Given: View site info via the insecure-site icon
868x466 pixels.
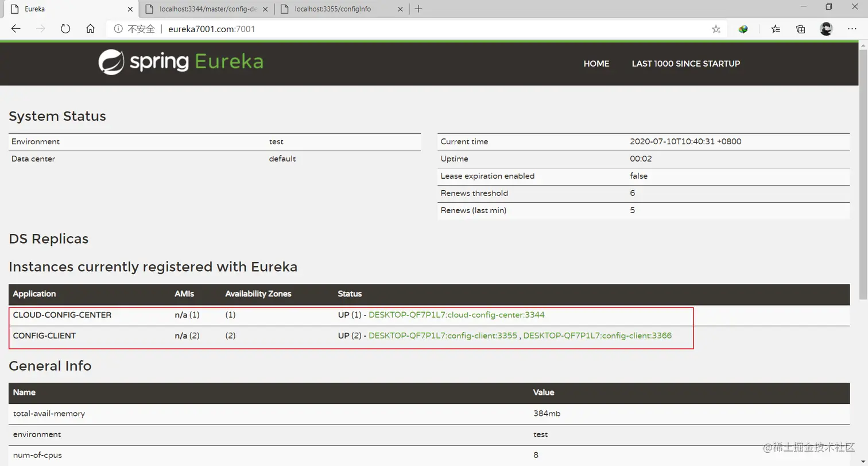Looking at the screenshot, I should 118,29.
